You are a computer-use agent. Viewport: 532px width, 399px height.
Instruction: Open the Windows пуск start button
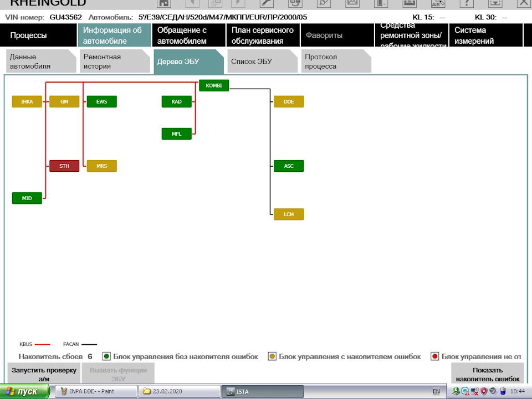[x=24, y=392]
